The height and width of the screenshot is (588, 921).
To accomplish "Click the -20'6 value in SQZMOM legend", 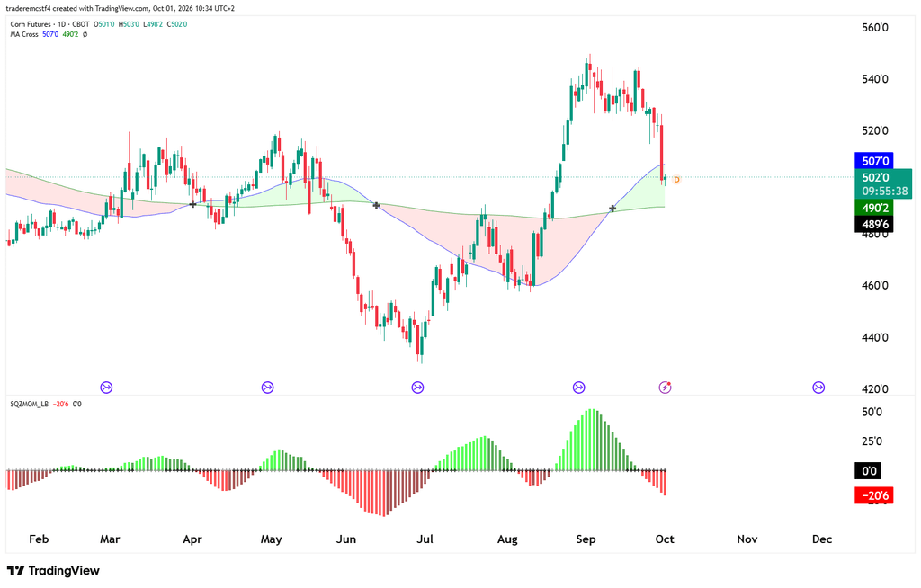I will pyautogui.click(x=60, y=405).
